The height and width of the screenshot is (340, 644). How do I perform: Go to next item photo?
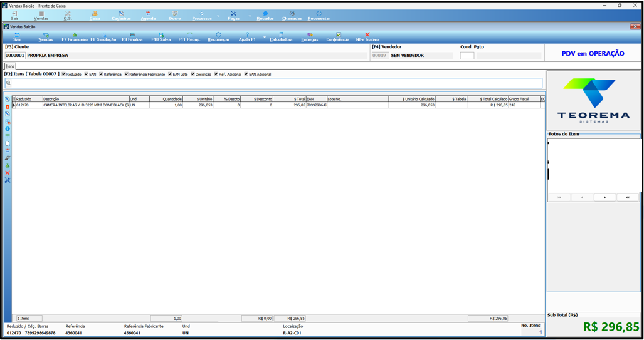(605, 197)
